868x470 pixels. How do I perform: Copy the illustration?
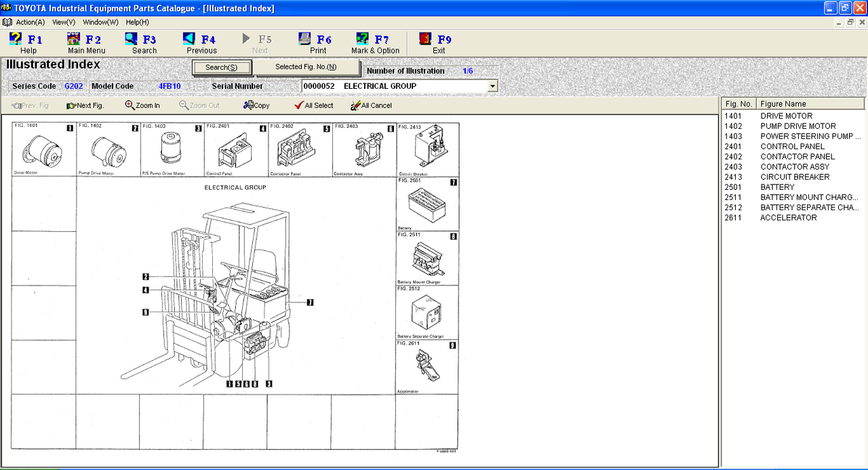(256, 106)
